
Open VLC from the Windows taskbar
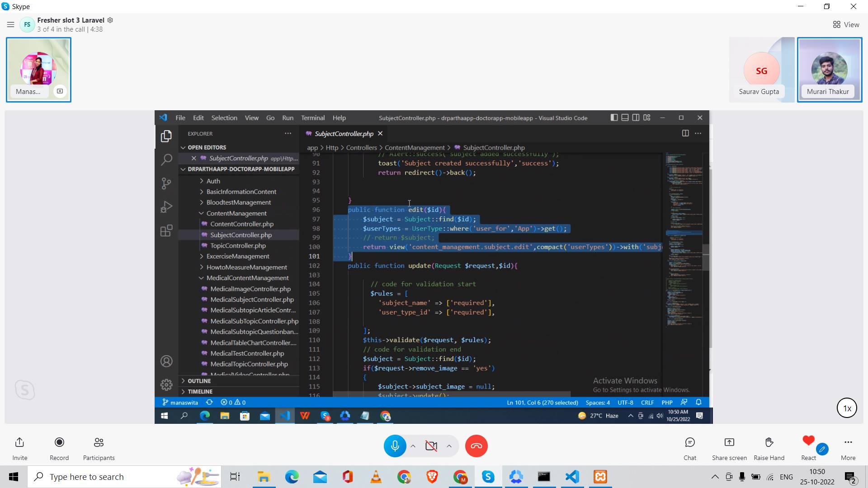coord(376,477)
